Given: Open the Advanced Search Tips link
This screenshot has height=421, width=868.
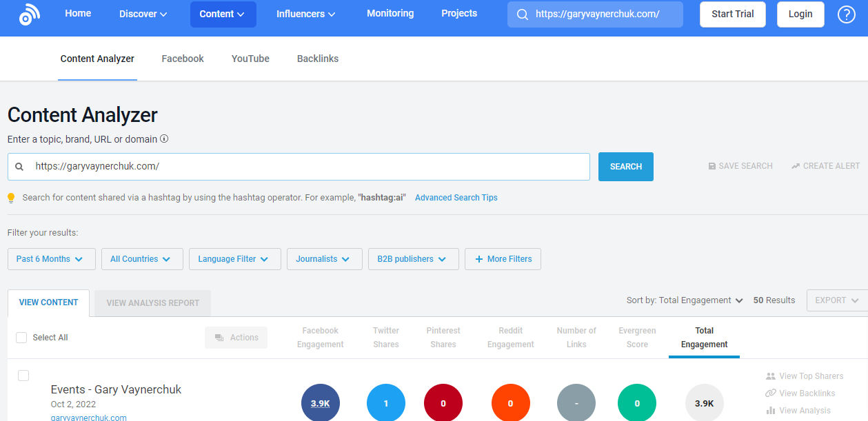Looking at the screenshot, I should pos(456,198).
